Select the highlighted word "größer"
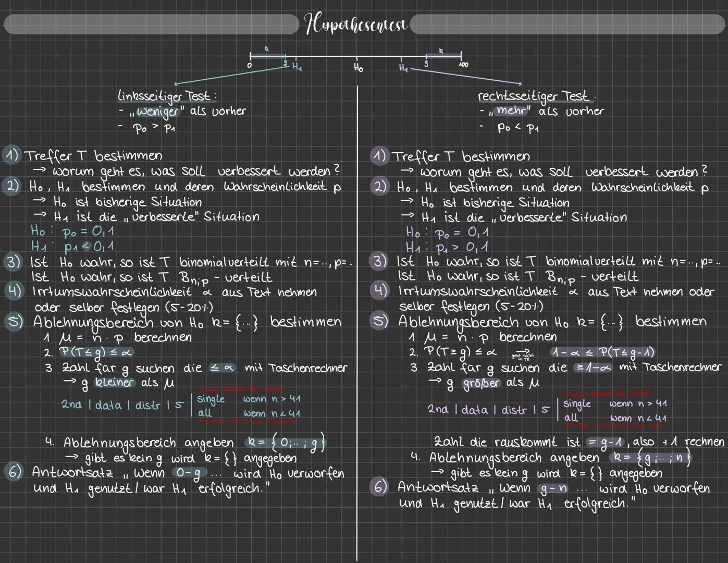Image resolution: width=728 pixels, height=563 pixels. (x=481, y=383)
